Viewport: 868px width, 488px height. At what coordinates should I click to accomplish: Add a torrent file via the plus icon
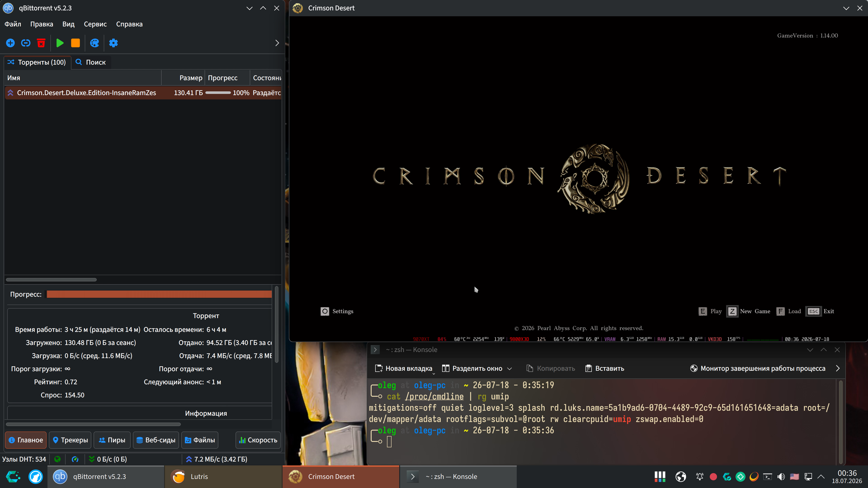pyautogui.click(x=10, y=43)
